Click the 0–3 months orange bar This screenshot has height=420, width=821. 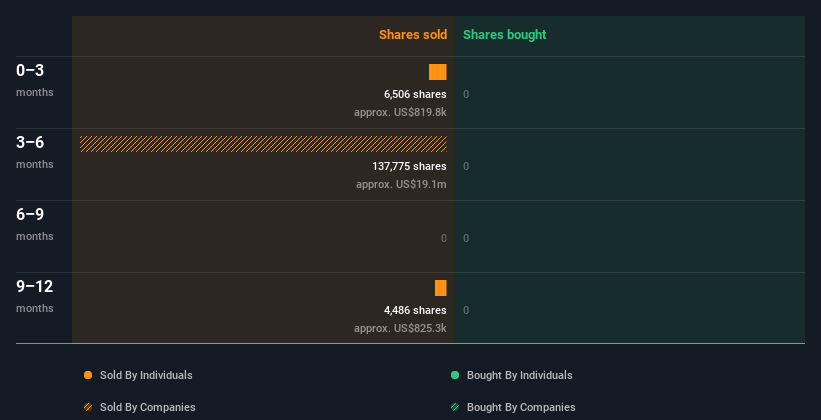pos(438,72)
